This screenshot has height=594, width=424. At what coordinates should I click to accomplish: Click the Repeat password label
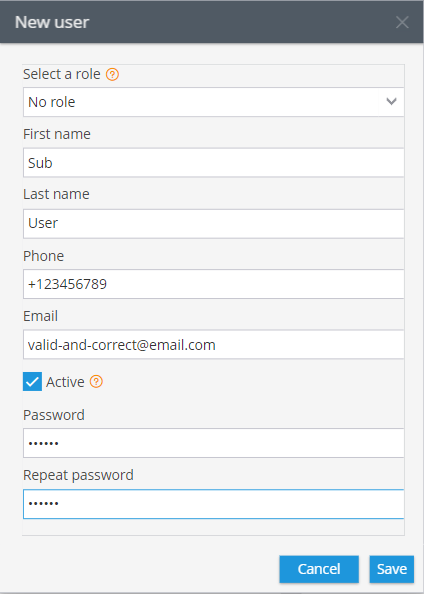78,475
